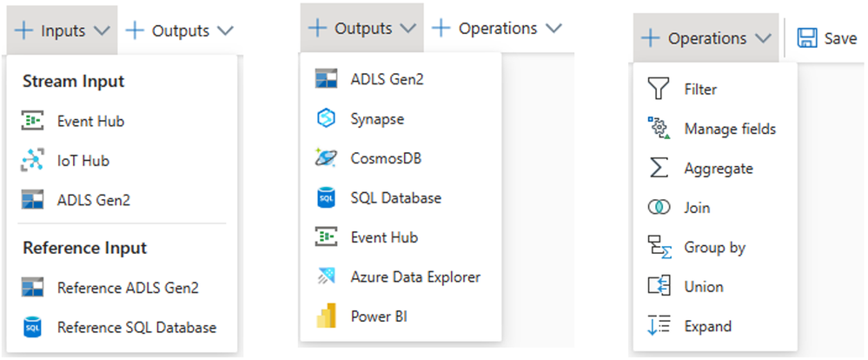Click the Reference SQL Database icon

click(33, 328)
